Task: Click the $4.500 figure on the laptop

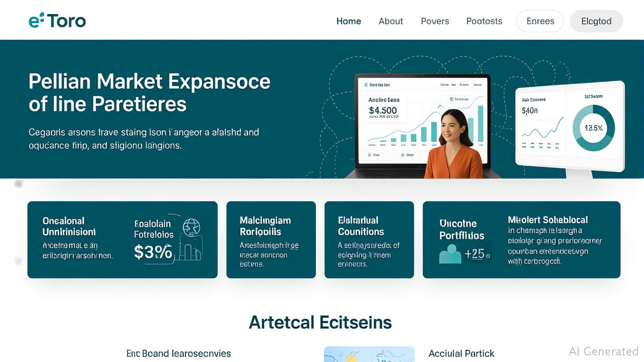Action: point(383,111)
